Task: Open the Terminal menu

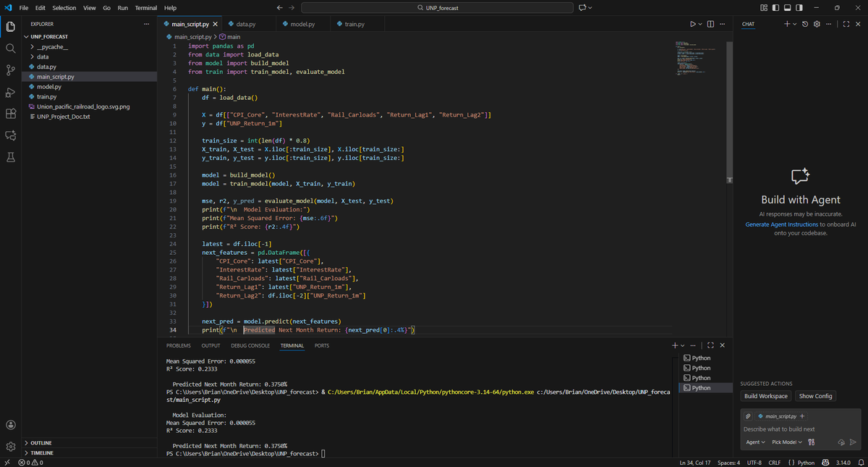Action: [146, 7]
